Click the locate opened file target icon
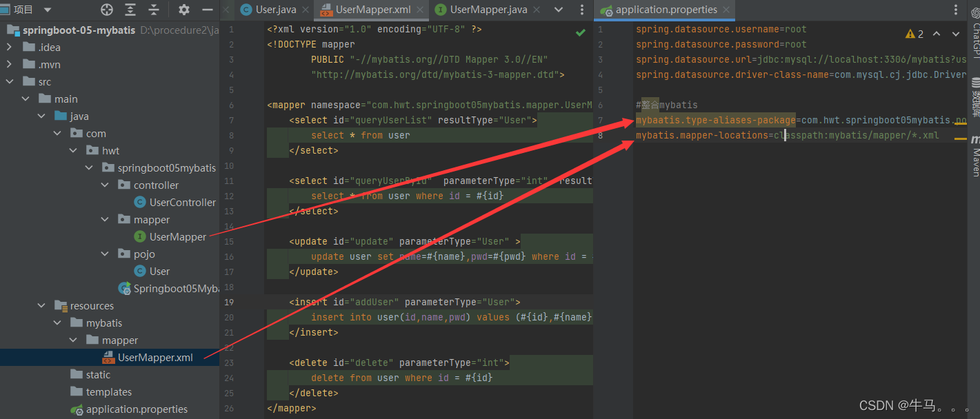Screen dimensions: 980x419 pos(107,10)
